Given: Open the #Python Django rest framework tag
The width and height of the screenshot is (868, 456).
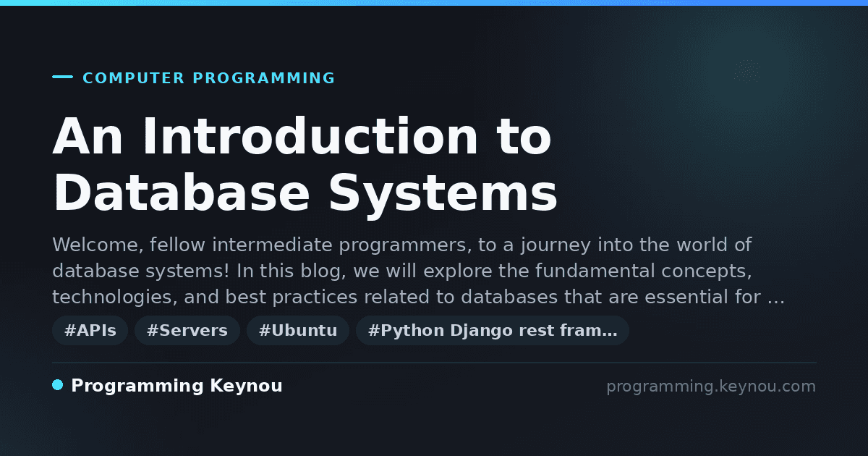Looking at the screenshot, I should tap(493, 331).
